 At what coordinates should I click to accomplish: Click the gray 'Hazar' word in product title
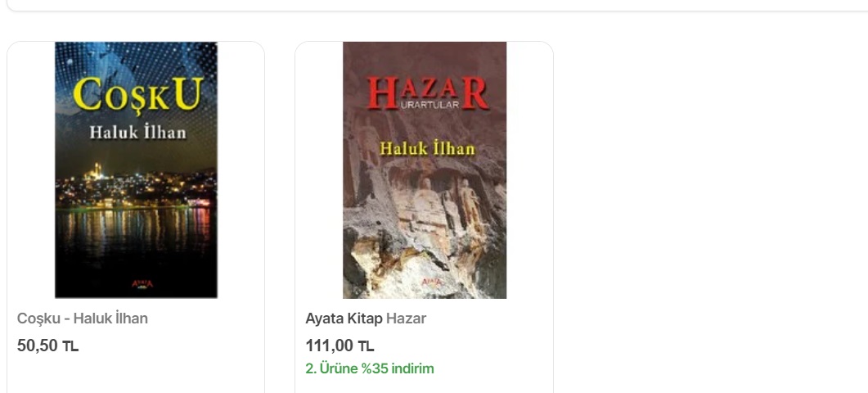pyautogui.click(x=406, y=318)
